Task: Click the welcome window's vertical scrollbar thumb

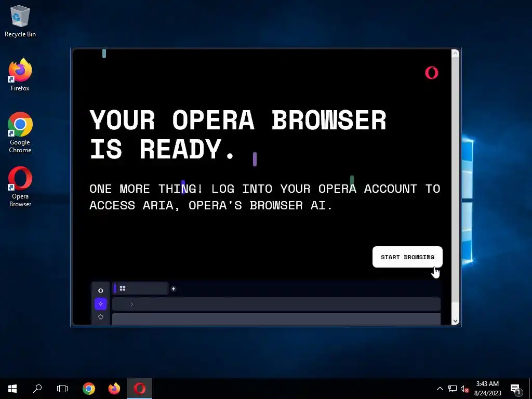Action: 455,180
